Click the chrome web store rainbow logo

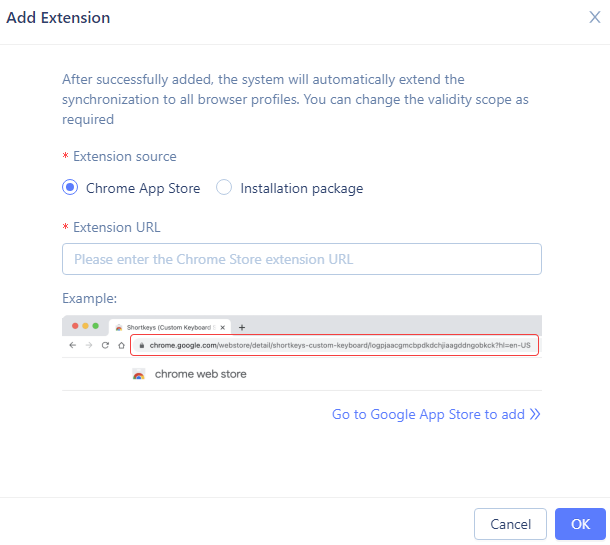tap(138, 374)
